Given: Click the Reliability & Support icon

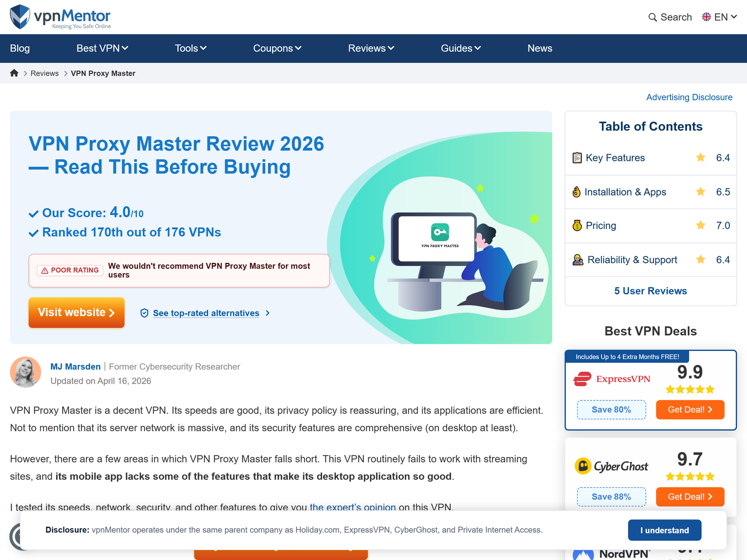Looking at the screenshot, I should 578,260.
